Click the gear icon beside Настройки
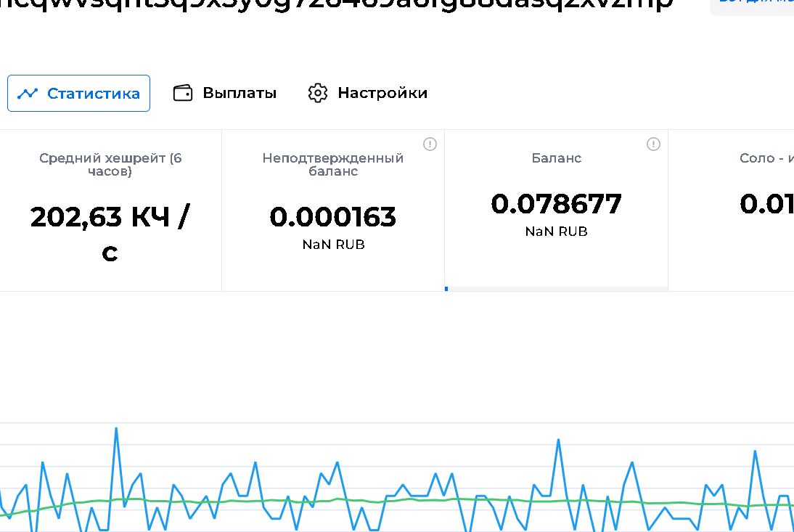The width and height of the screenshot is (794, 532). (x=318, y=93)
